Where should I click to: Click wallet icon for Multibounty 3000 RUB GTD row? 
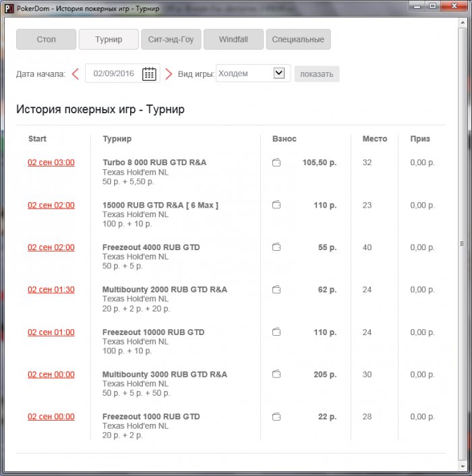(276, 374)
